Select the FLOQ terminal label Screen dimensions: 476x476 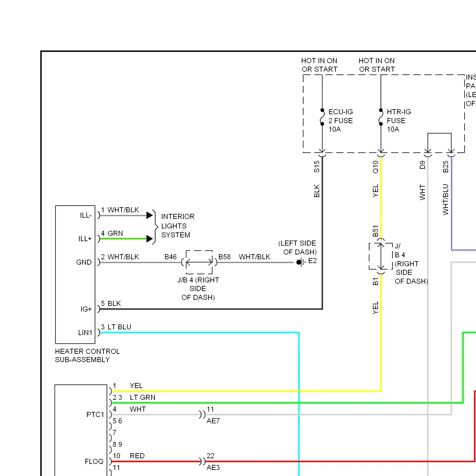94,461
